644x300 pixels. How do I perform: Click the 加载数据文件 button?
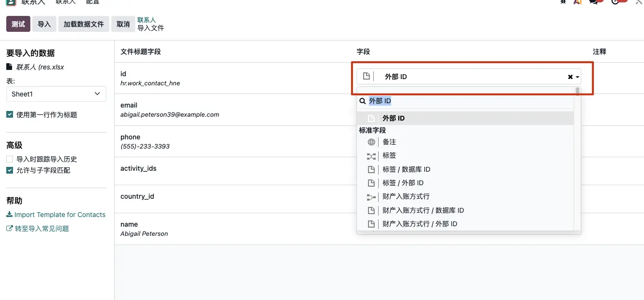(x=84, y=24)
